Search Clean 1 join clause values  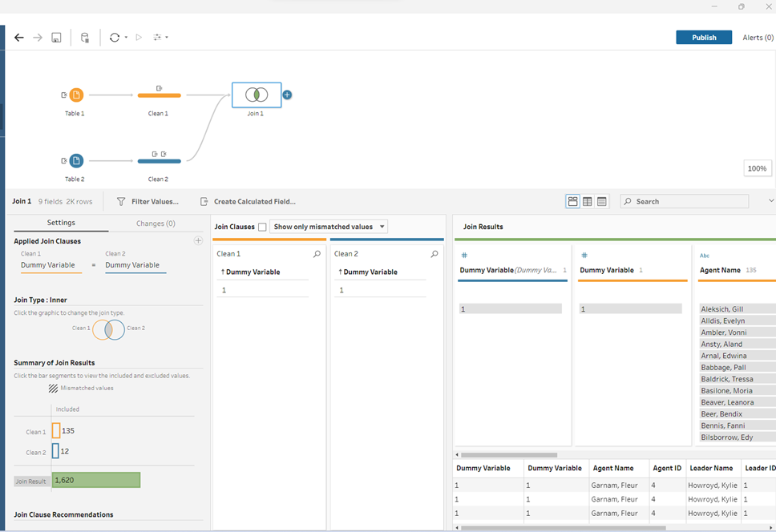(317, 254)
